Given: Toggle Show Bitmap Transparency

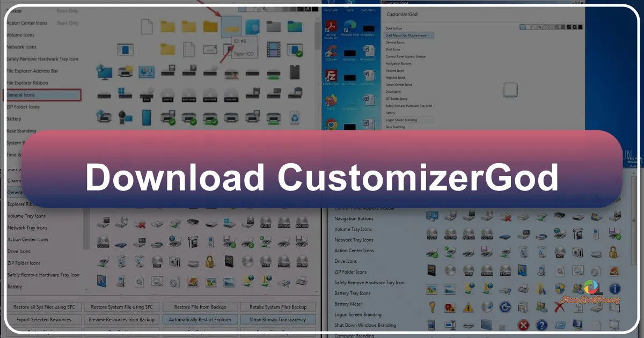Looking at the screenshot, I should coord(277,319).
